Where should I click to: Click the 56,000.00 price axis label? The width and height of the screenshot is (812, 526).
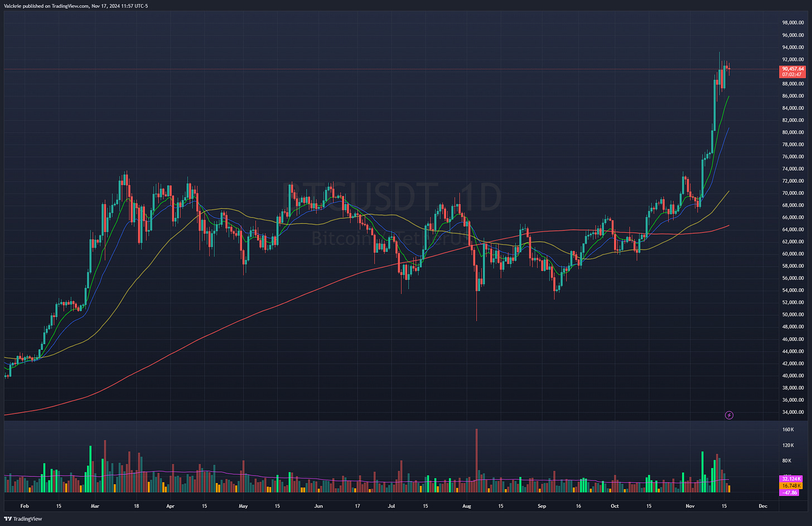point(793,278)
